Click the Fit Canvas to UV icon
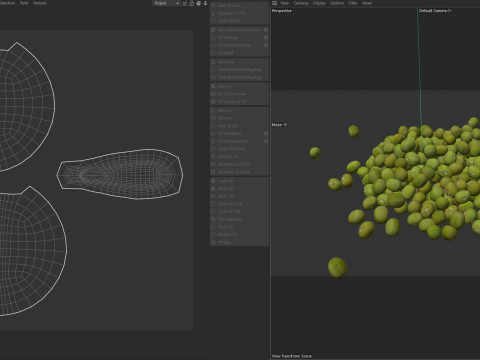The height and width of the screenshot is (360, 480). (x=213, y=102)
